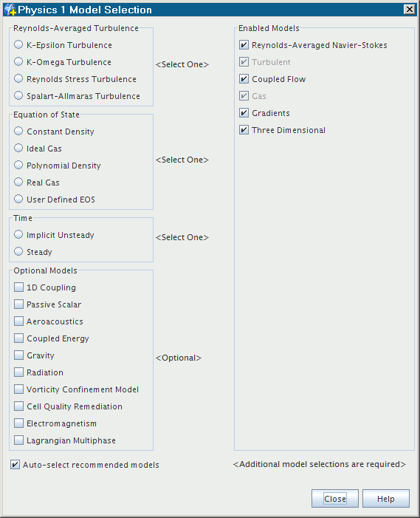The image size is (420, 518).
Task: Select Spalart-Allmaras Turbulence option
Action: click(18, 95)
